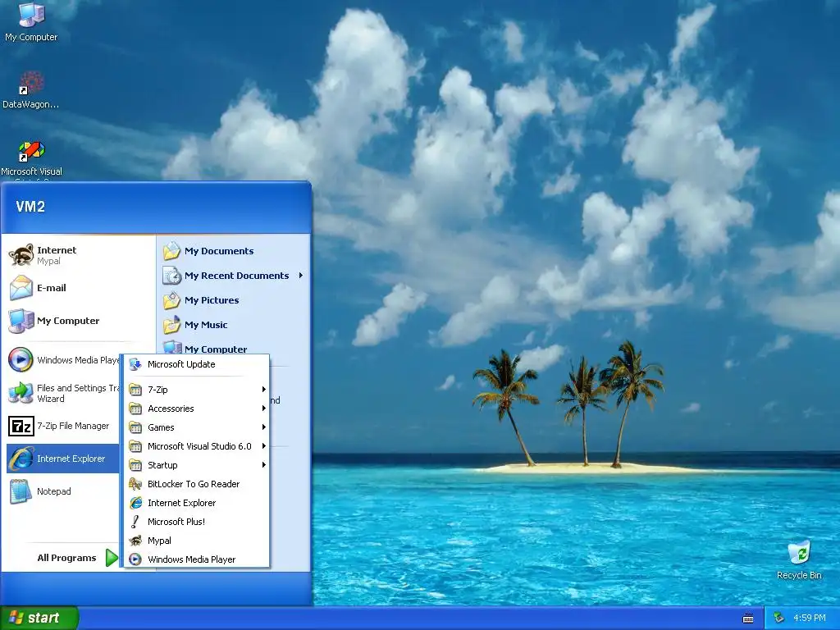Click Windows Media Player icon in programs list
Screen dimensions: 840x630
click(135, 559)
